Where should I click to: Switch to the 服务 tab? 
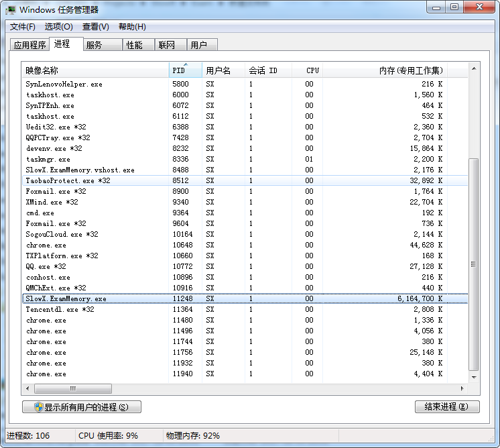pyautogui.click(x=103, y=45)
